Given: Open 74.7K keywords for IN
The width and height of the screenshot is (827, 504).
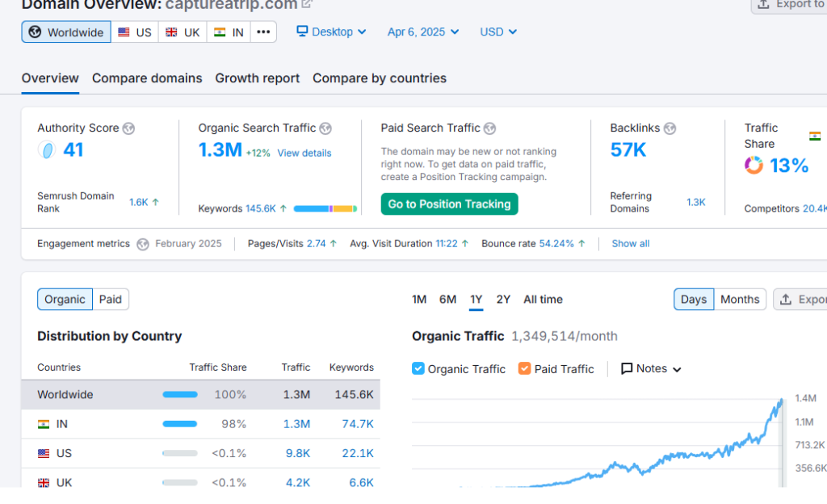Looking at the screenshot, I should tap(358, 424).
